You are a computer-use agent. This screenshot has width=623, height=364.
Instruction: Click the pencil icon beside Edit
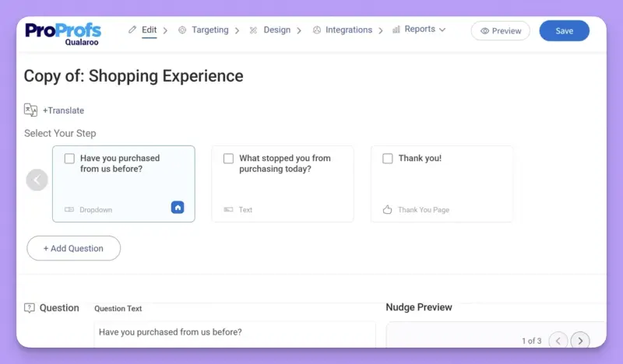point(132,30)
